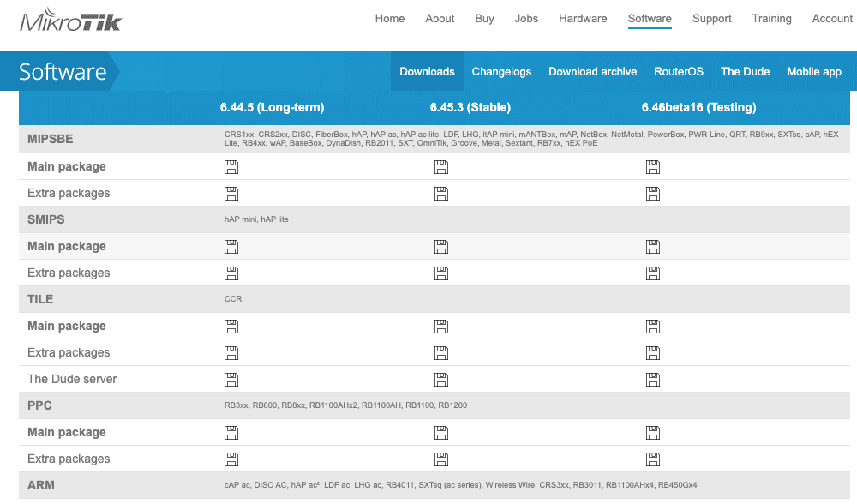This screenshot has width=857, height=504.
Task: Download MIPSBE Main package 6.45.3 Stable
Action: [441, 167]
